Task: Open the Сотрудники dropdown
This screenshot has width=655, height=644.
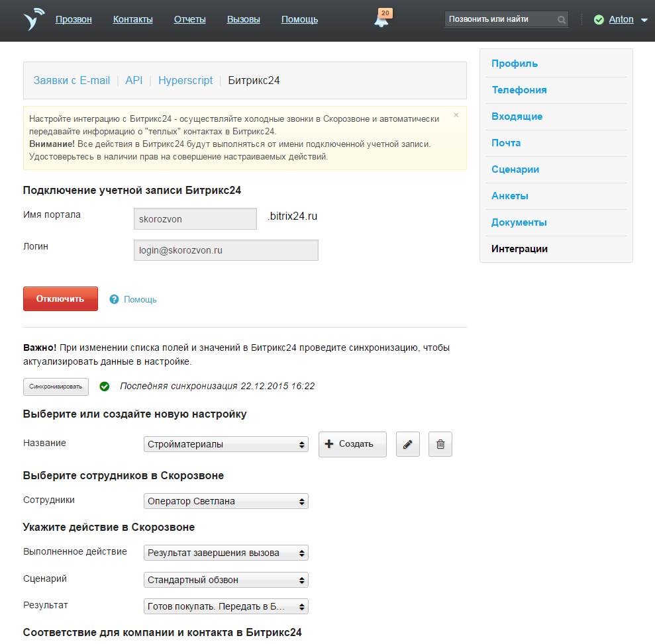Action: point(226,501)
